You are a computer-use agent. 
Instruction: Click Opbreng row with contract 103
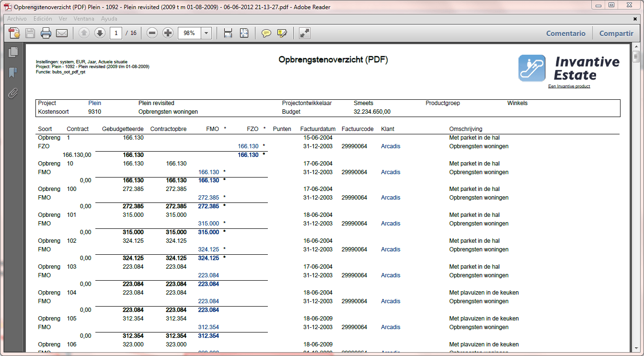click(278, 267)
